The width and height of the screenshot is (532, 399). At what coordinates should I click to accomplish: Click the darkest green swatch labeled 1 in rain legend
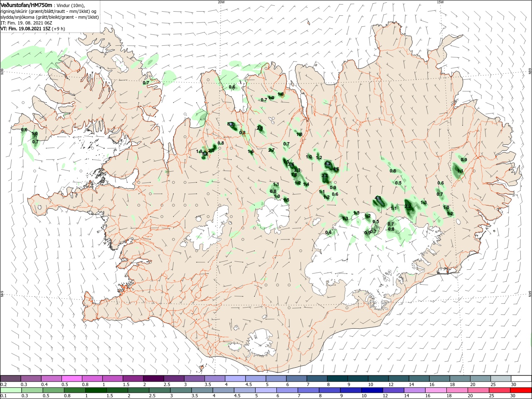pos(96,390)
